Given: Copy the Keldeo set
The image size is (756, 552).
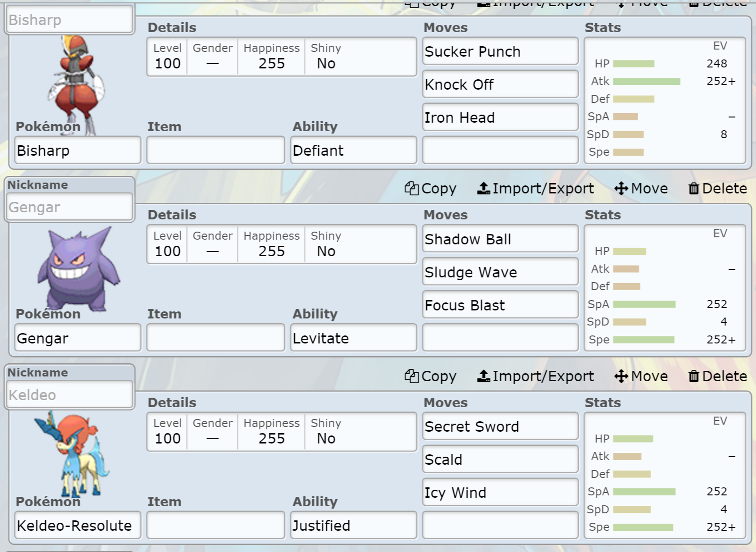Looking at the screenshot, I should coord(431,376).
